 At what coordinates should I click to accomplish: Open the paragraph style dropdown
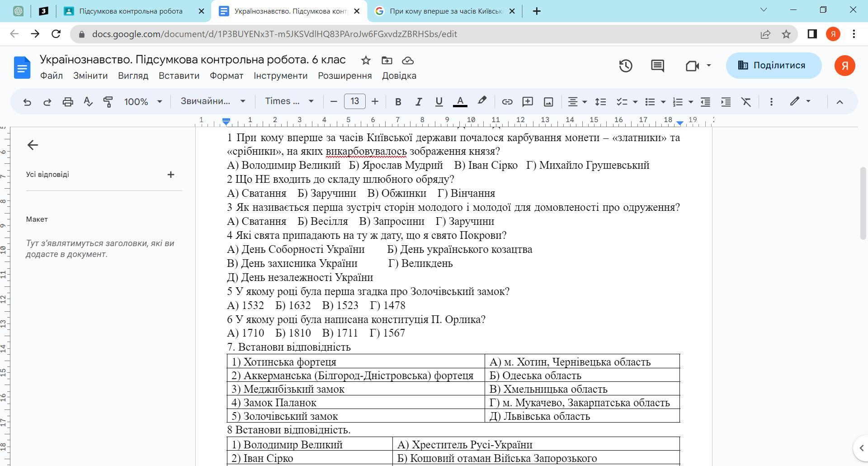(212, 101)
